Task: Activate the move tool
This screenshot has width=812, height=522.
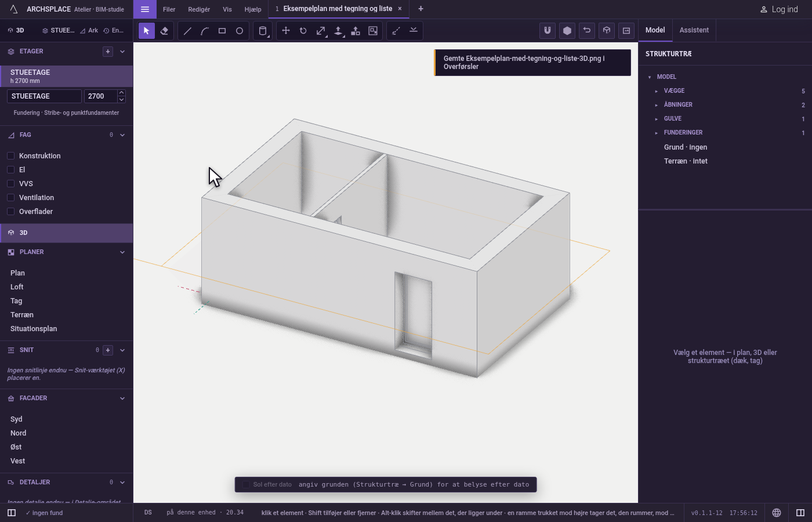Action: (286, 31)
